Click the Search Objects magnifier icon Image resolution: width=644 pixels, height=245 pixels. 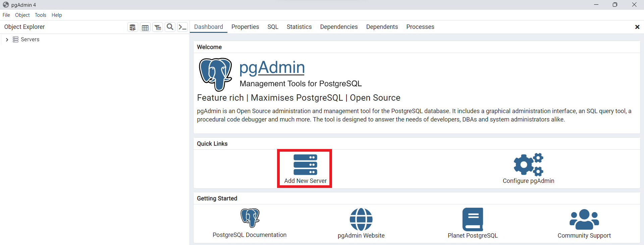click(x=170, y=27)
